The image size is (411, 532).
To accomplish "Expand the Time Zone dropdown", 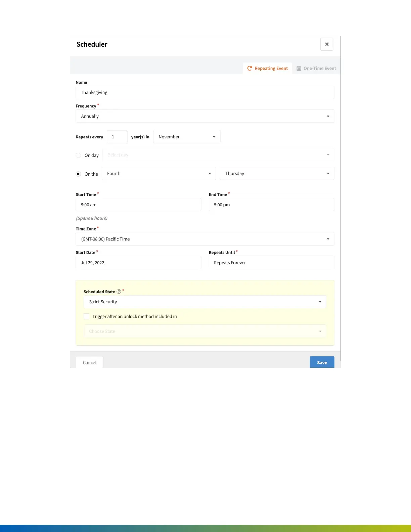I will pyautogui.click(x=205, y=239).
